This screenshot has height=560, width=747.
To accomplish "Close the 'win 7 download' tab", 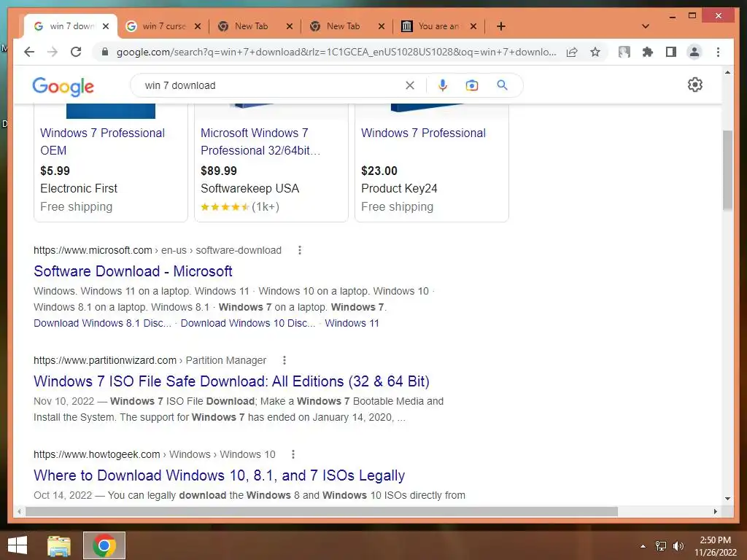I will pyautogui.click(x=106, y=26).
